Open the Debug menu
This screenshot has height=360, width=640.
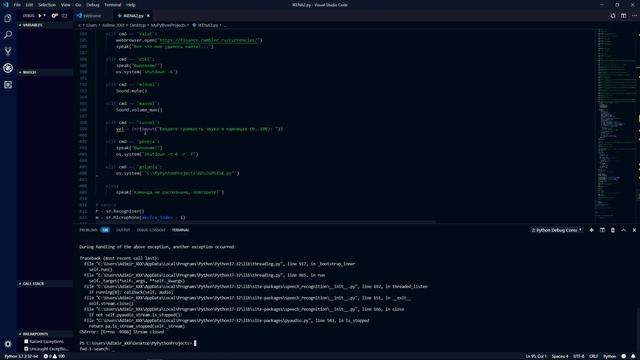tap(93, 5)
